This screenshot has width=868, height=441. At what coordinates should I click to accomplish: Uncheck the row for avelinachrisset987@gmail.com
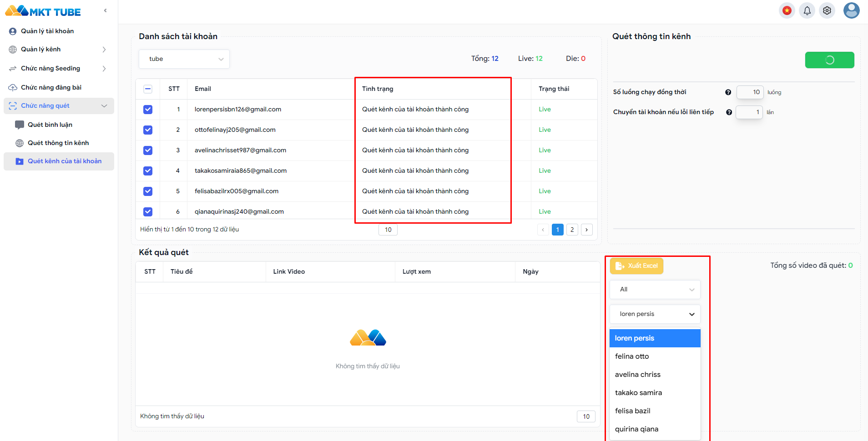[148, 150]
